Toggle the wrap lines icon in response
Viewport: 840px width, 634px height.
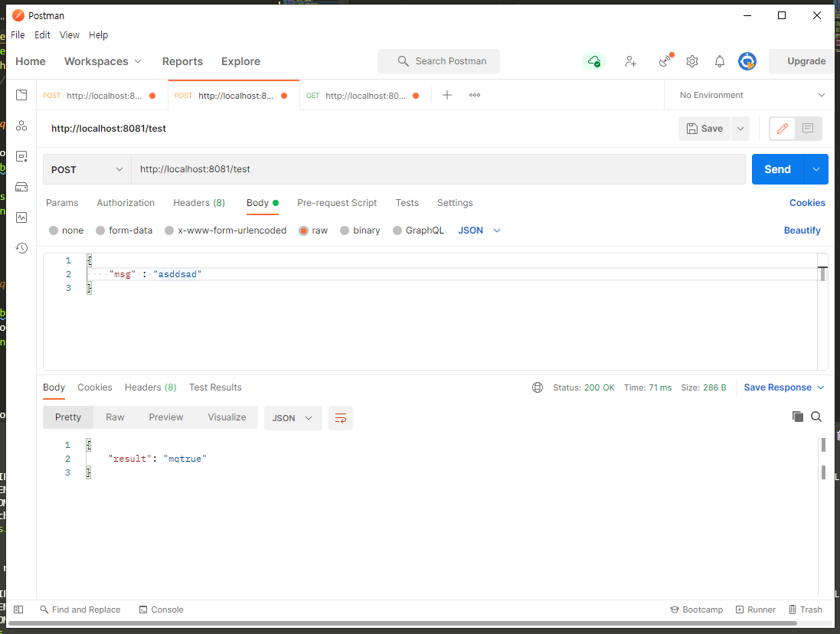[x=341, y=418]
